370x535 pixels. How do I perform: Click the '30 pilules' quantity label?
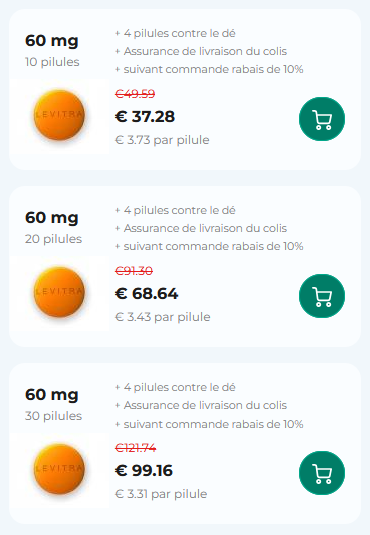[x=53, y=416]
